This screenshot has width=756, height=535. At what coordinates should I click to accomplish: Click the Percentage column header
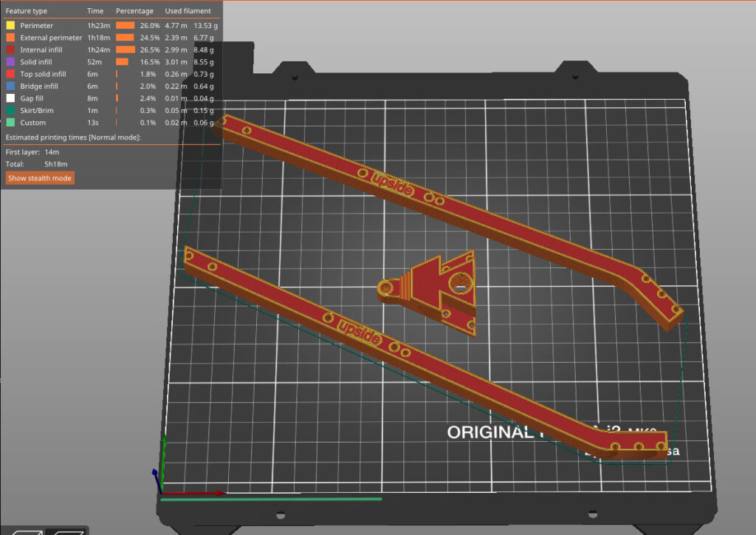[134, 10]
